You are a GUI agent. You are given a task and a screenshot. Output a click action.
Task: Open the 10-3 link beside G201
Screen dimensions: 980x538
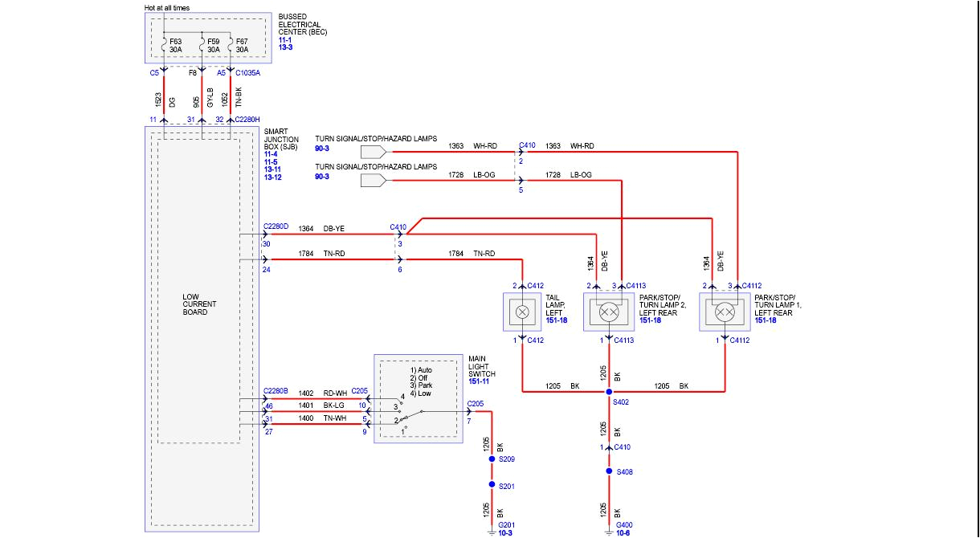tap(506, 532)
